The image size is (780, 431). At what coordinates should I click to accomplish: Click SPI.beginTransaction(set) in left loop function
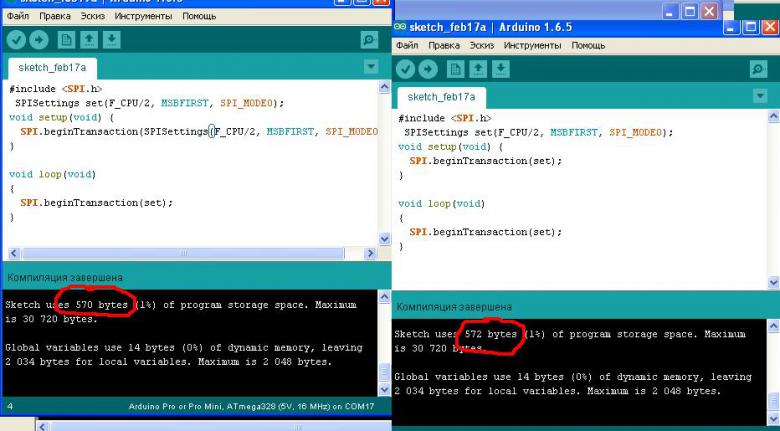tap(97, 203)
